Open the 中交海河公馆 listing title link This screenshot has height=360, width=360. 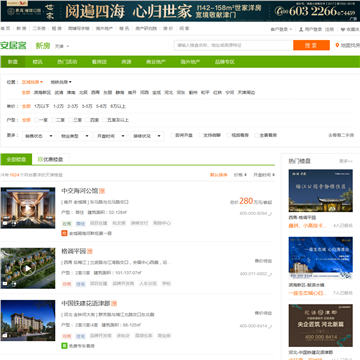(80, 191)
